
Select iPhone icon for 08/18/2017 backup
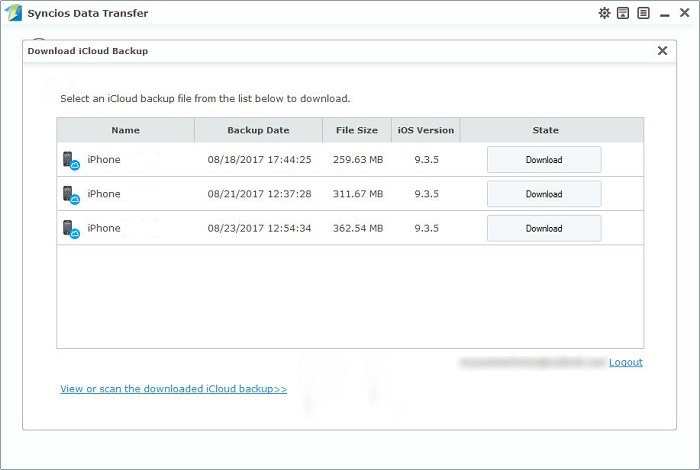coord(71,161)
